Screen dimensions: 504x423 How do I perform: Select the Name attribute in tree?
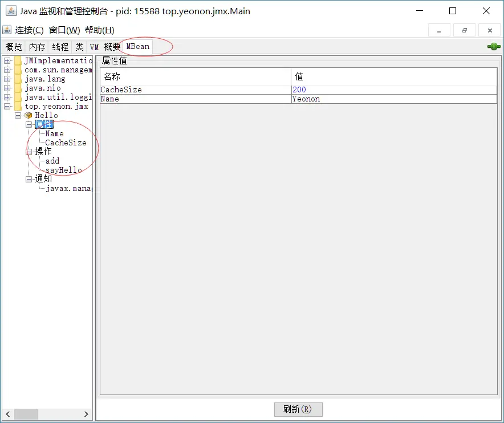point(54,133)
